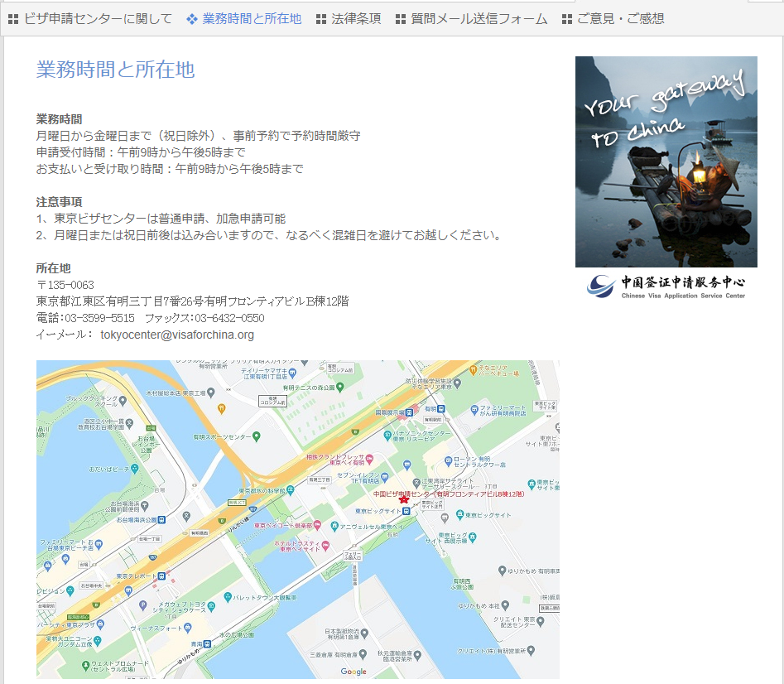The width and height of the screenshot is (784, 684).
Task: Click the お支払いと受け取り時間 line
Action: (170, 168)
